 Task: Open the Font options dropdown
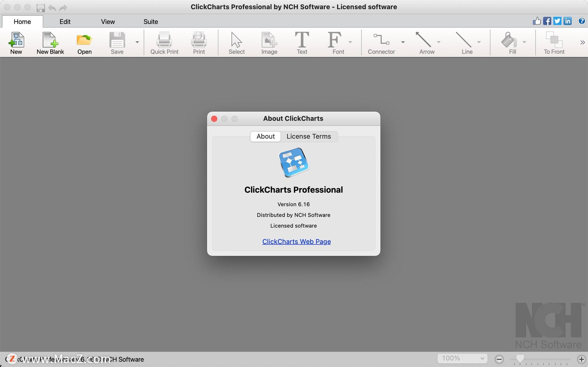350,42
